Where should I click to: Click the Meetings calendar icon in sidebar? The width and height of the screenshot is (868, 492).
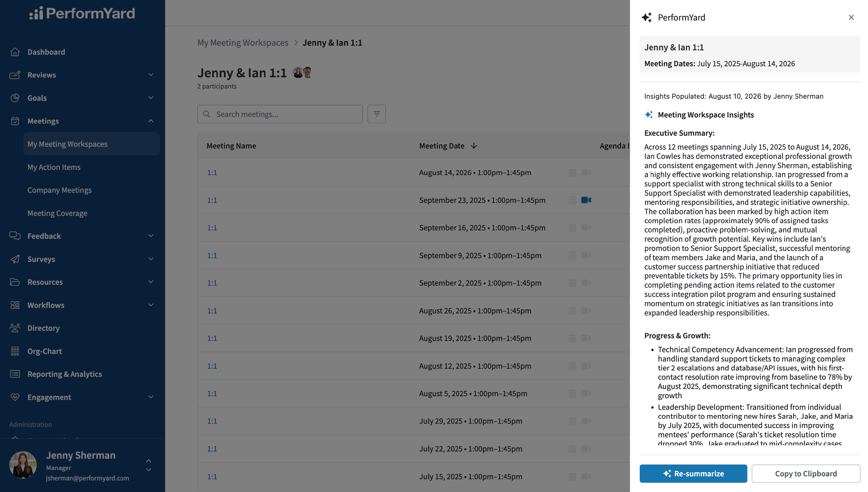click(15, 121)
